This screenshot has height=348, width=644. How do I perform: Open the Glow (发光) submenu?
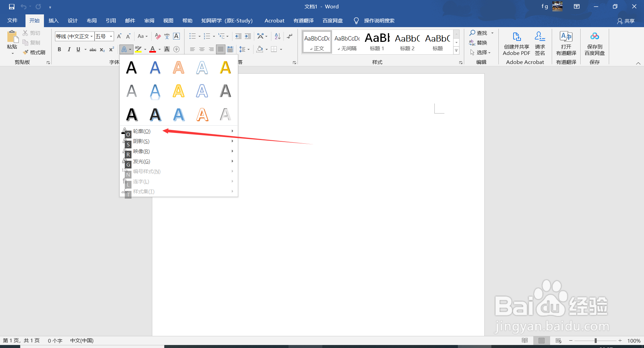coord(178,161)
